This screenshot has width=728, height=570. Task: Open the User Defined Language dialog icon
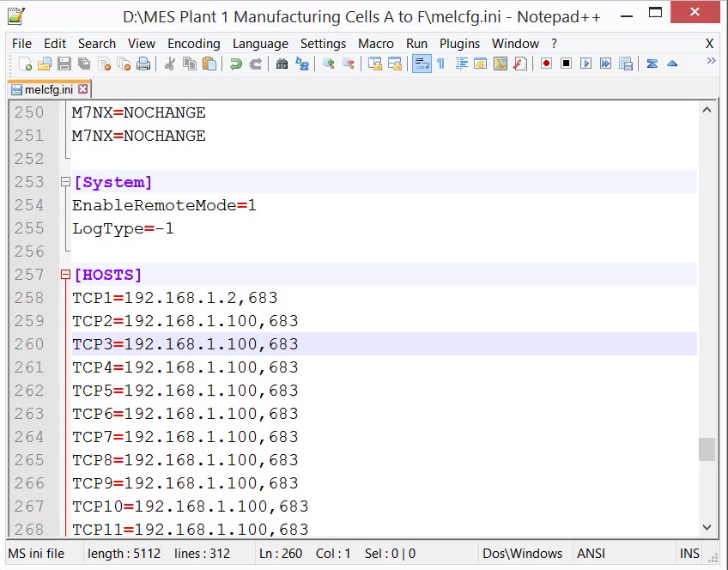(x=481, y=64)
